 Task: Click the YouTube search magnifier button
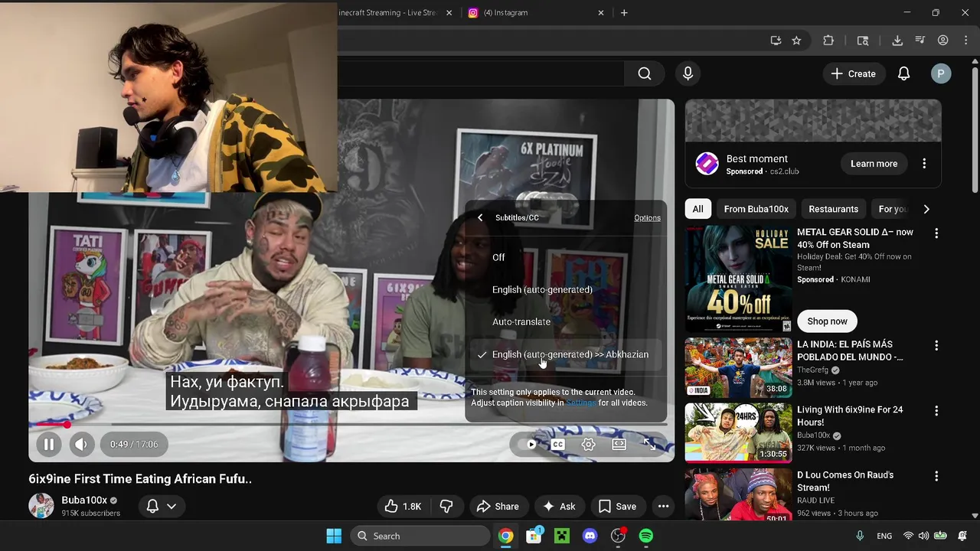[x=645, y=73]
